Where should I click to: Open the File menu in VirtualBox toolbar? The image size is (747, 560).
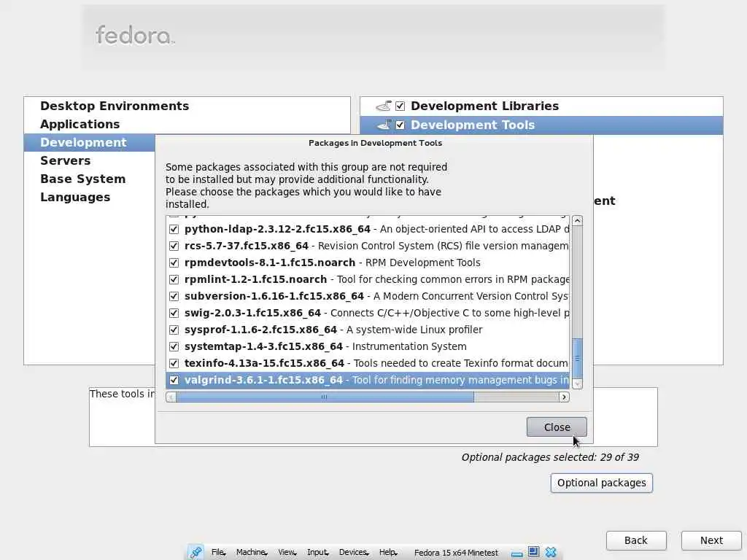pos(218,553)
